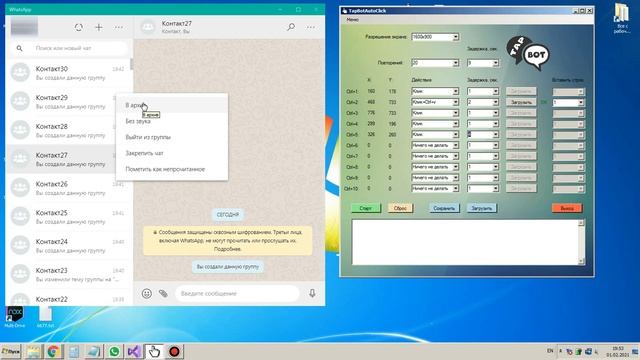This screenshot has width=640, height=360.
Task: Open WhatsApp sidebar three-dots menu
Action: 119,27
